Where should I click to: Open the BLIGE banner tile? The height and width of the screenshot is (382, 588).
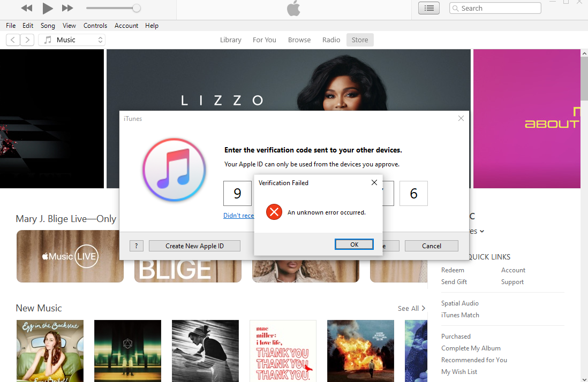coord(188,271)
